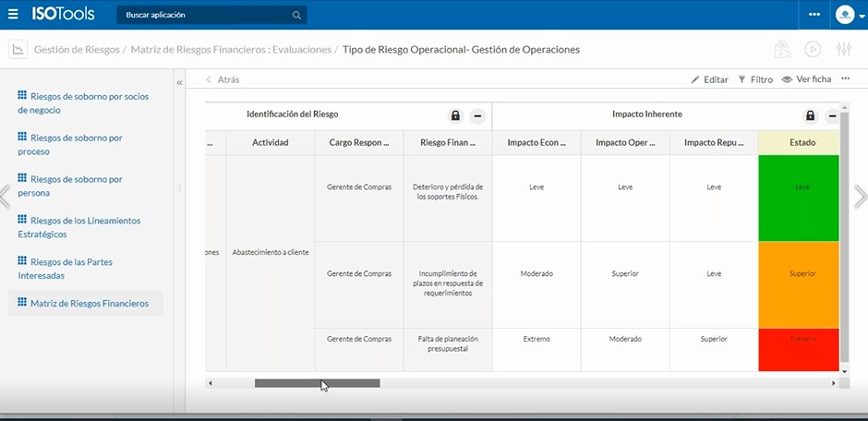Select Matriz de Riesgos Financieros in sidebar
The width and height of the screenshot is (868, 421).
(89, 304)
